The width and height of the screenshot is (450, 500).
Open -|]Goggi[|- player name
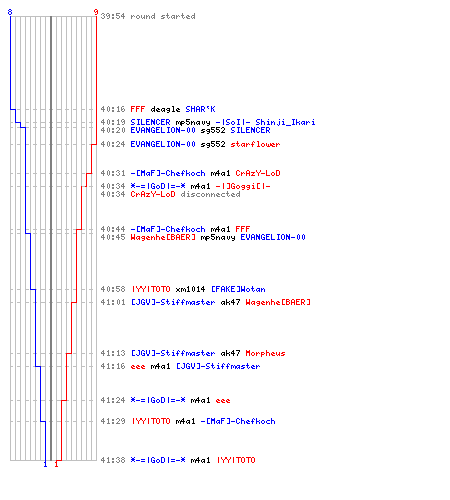coord(243,186)
